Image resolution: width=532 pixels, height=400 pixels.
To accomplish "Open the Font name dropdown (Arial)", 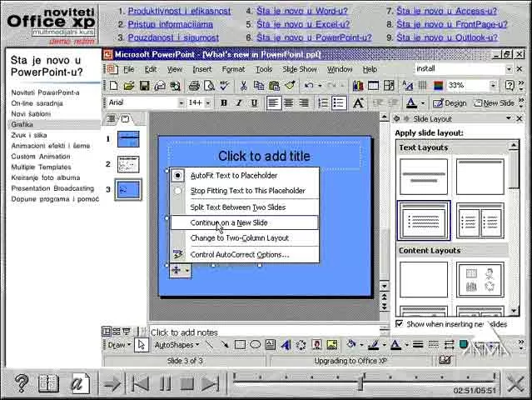I will [x=181, y=102].
